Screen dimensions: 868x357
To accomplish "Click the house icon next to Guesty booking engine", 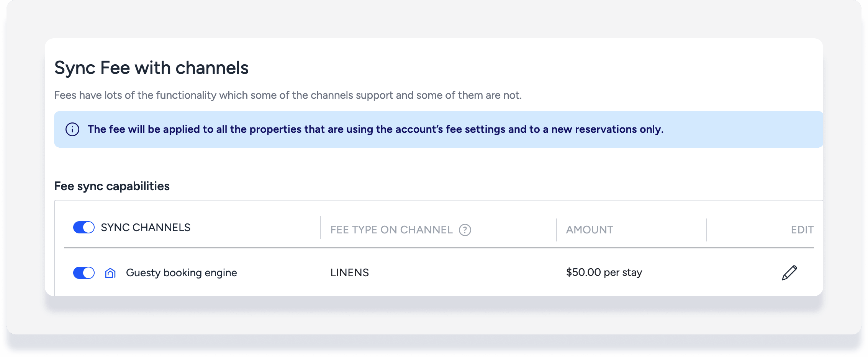I will [110, 273].
